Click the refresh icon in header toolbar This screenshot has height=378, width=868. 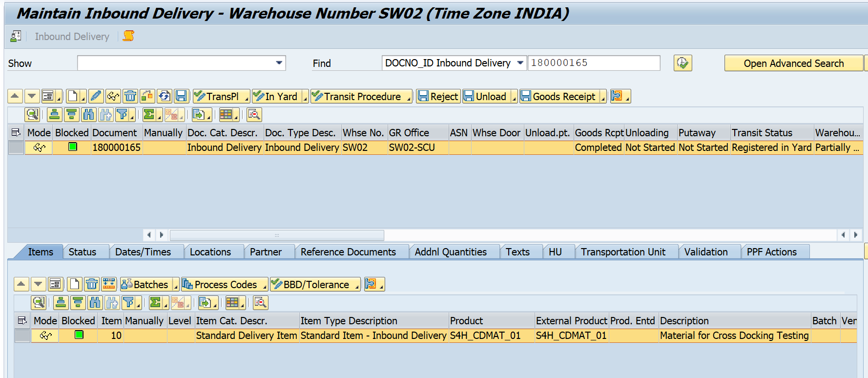[x=164, y=96]
